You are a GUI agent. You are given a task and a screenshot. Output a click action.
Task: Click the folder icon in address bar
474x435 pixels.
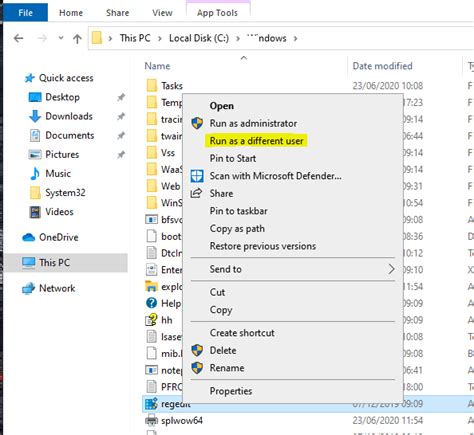(x=97, y=38)
